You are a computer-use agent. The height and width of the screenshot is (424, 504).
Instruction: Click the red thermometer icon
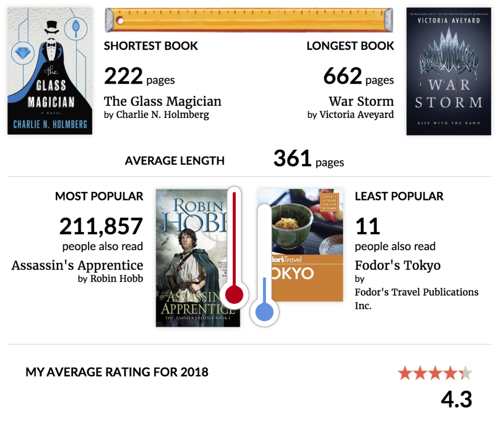tap(234, 247)
